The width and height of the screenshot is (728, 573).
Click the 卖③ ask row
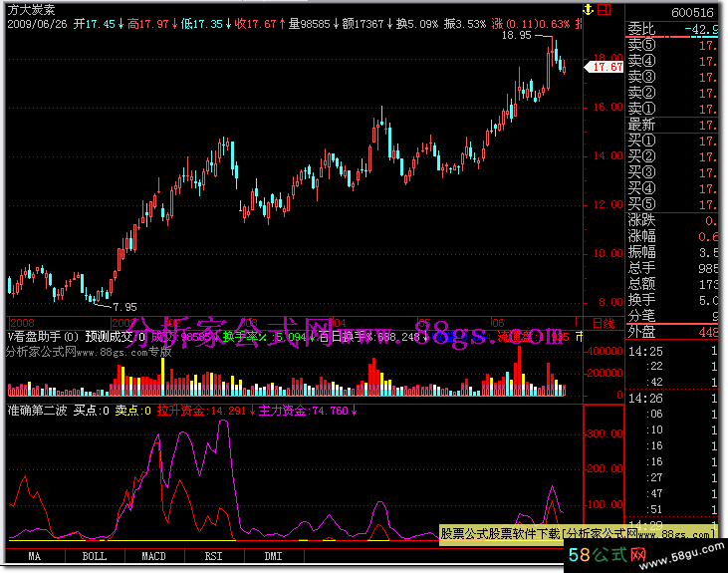pos(672,77)
